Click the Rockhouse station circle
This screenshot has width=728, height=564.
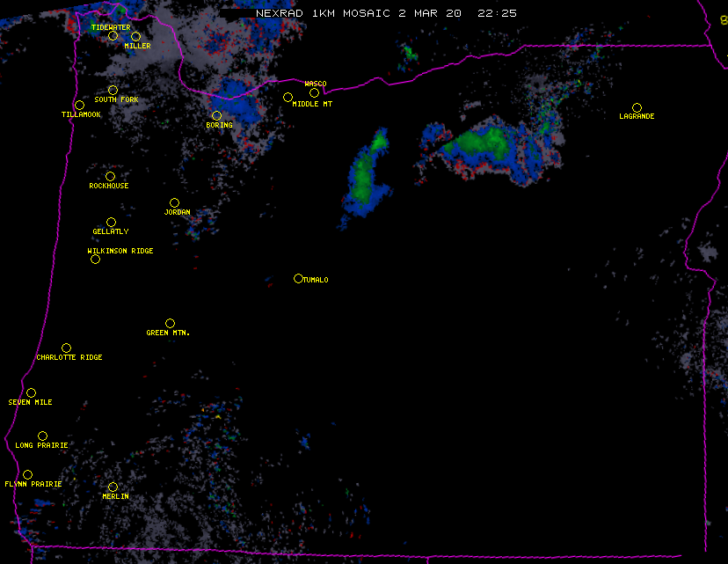[x=110, y=176]
